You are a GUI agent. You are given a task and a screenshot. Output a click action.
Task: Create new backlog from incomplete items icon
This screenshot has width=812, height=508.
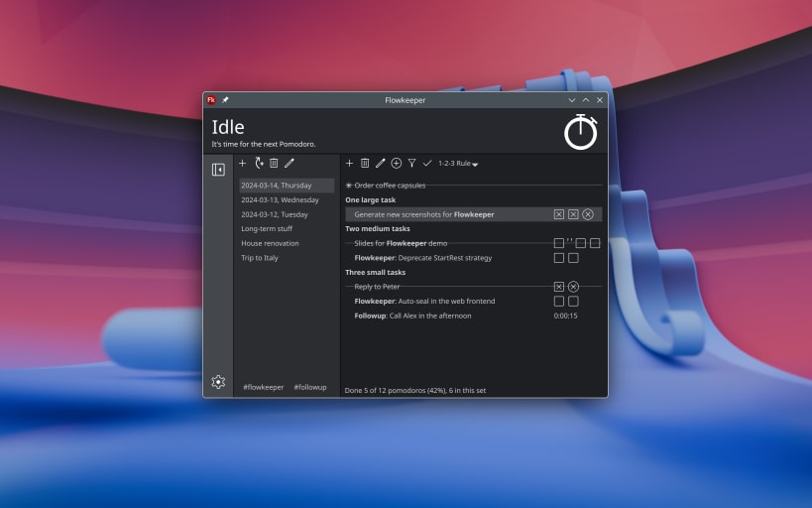pyautogui.click(x=259, y=164)
